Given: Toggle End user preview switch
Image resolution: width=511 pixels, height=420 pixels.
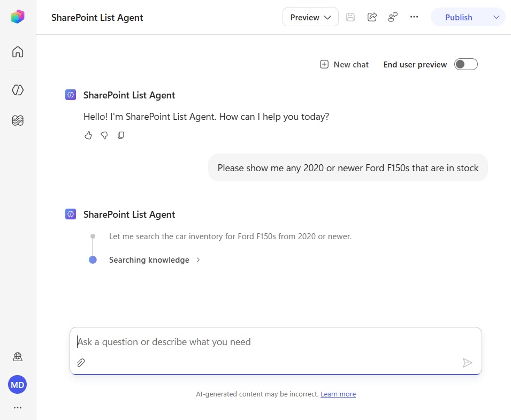Looking at the screenshot, I should coord(466,64).
